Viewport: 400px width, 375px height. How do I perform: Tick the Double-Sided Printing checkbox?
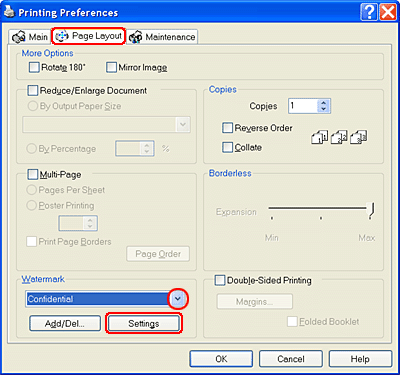tap(220, 280)
